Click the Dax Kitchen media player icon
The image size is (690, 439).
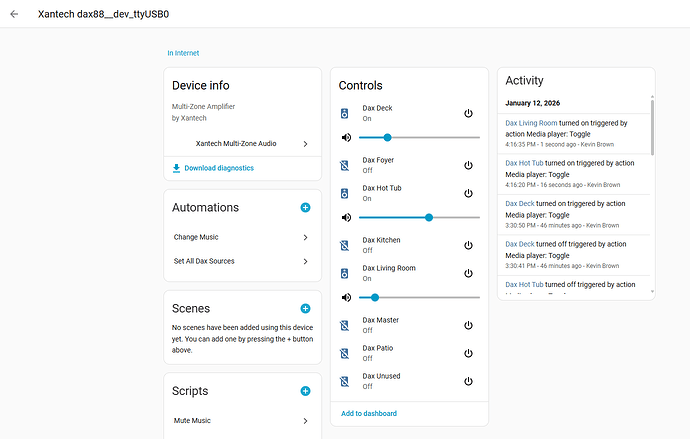[x=345, y=245]
